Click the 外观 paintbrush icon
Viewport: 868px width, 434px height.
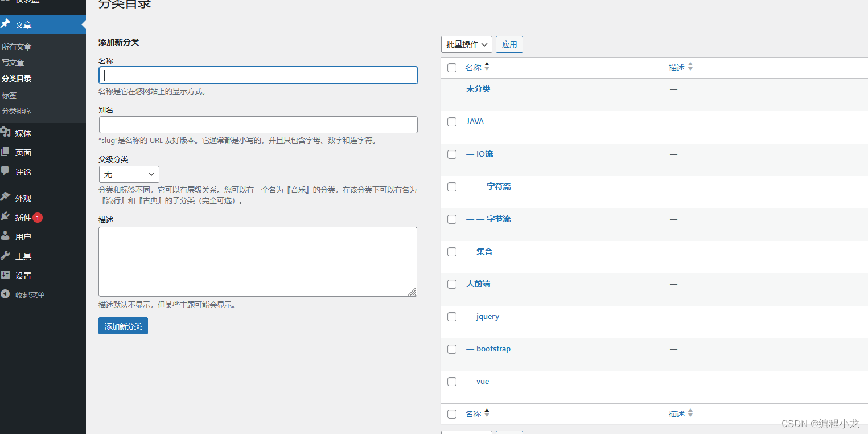pyautogui.click(x=5, y=197)
